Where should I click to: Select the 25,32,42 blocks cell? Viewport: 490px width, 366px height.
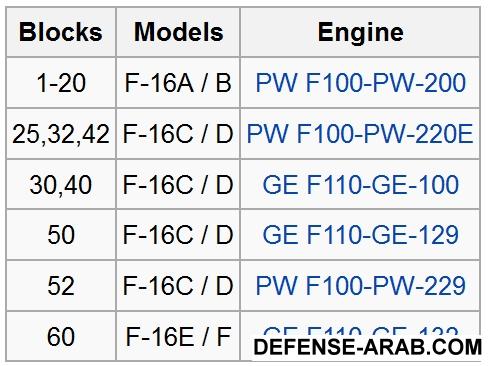click(61, 134)
